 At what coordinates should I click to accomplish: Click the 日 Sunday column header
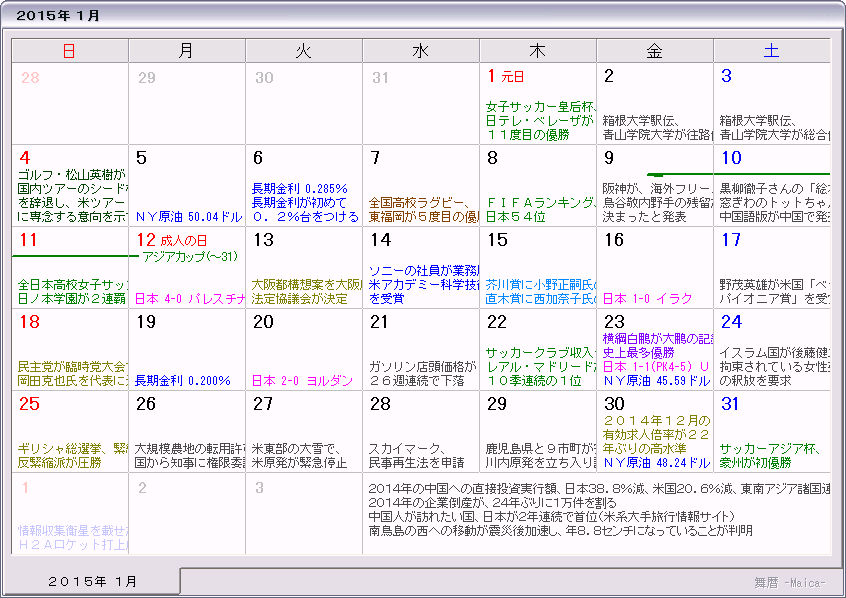tap(69, 50)
